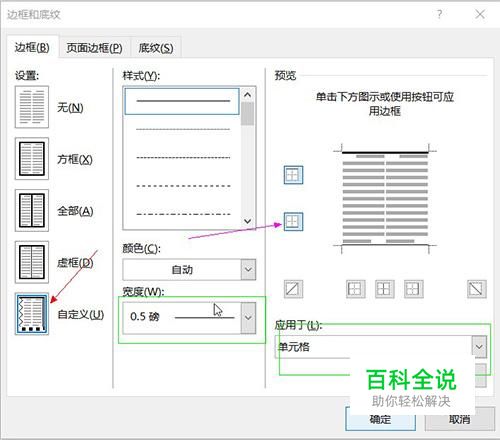This screenshot has width=500, height=440.
Task: Toggle inside horizontal border button in preview
Action: point(293,221)
